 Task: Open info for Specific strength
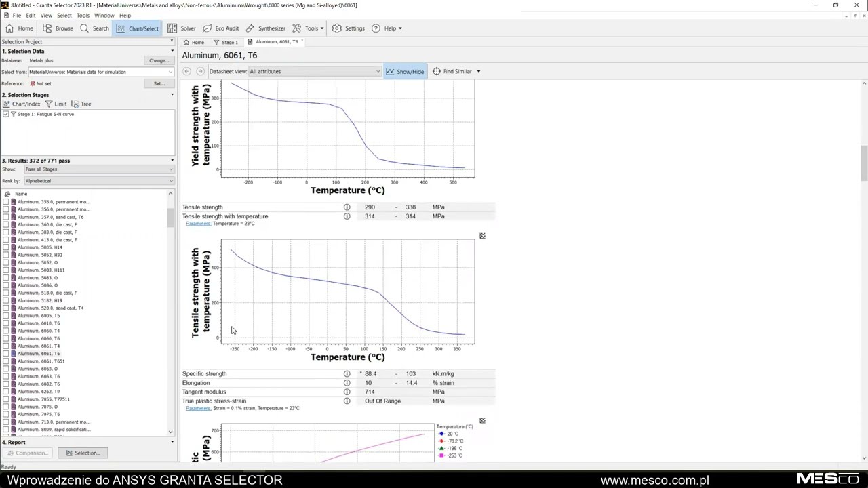(347, 374)
